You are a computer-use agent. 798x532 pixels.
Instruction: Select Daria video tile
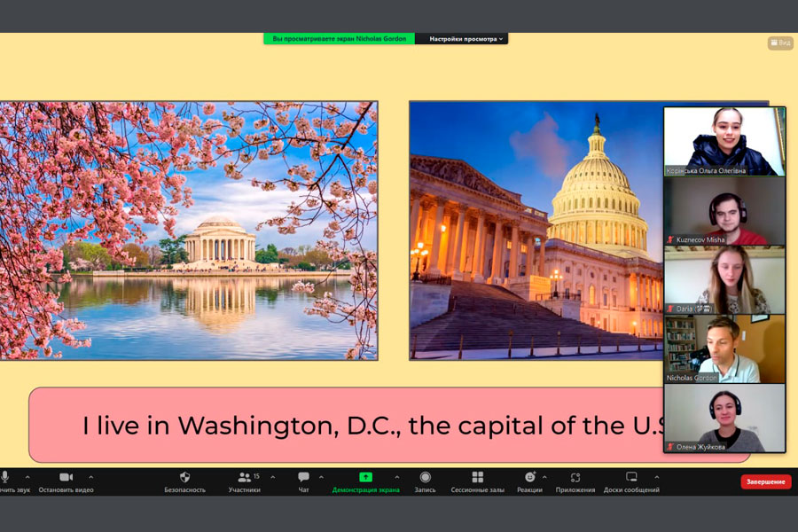[724, 280]
